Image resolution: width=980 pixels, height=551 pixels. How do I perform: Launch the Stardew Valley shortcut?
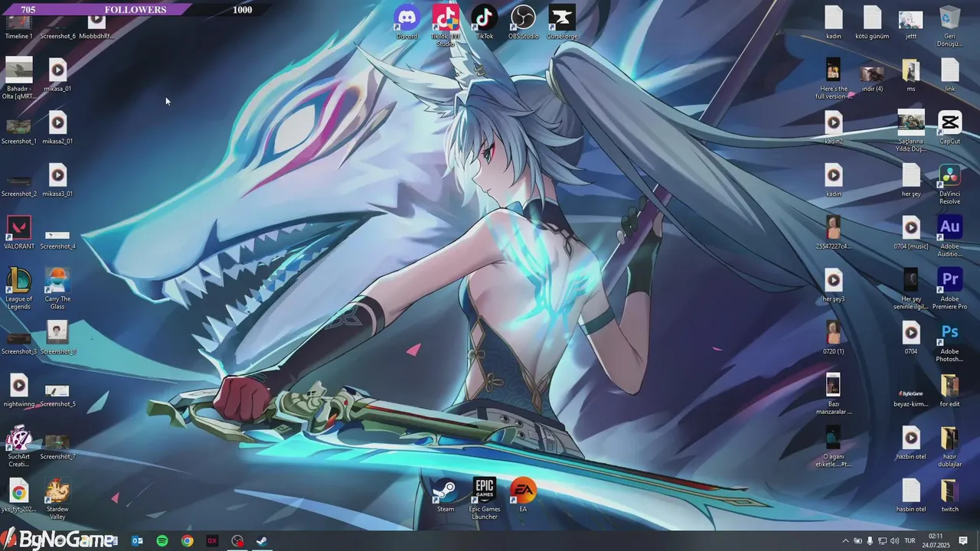coord(57,499)
